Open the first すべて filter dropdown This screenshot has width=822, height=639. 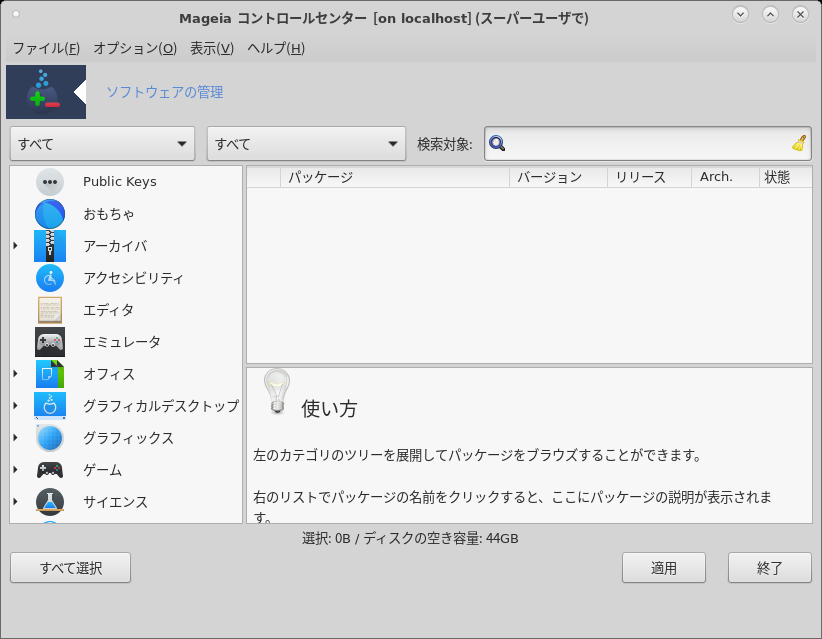click(x=102, y=143)
